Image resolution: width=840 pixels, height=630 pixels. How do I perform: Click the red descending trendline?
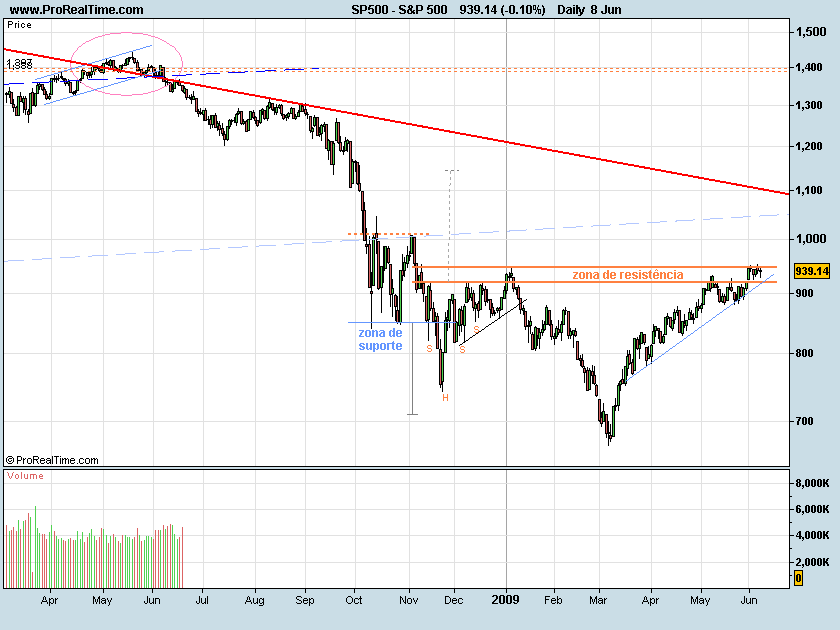click(396, 122)
